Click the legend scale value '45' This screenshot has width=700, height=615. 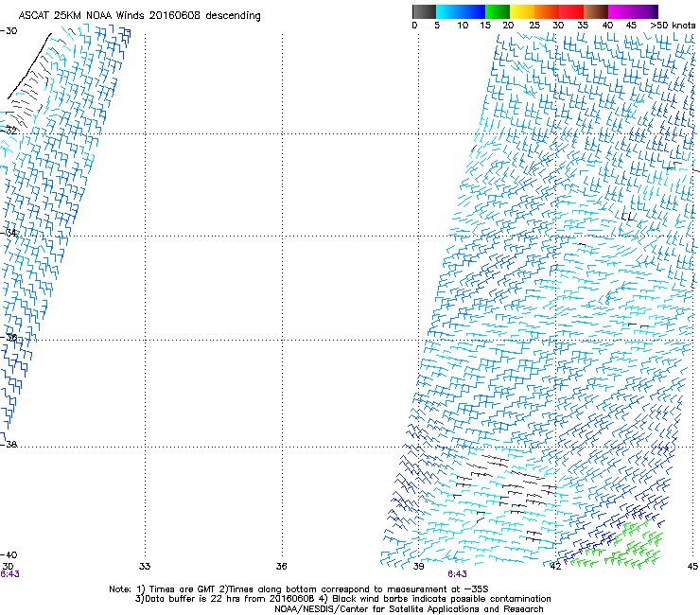point(631,26)
